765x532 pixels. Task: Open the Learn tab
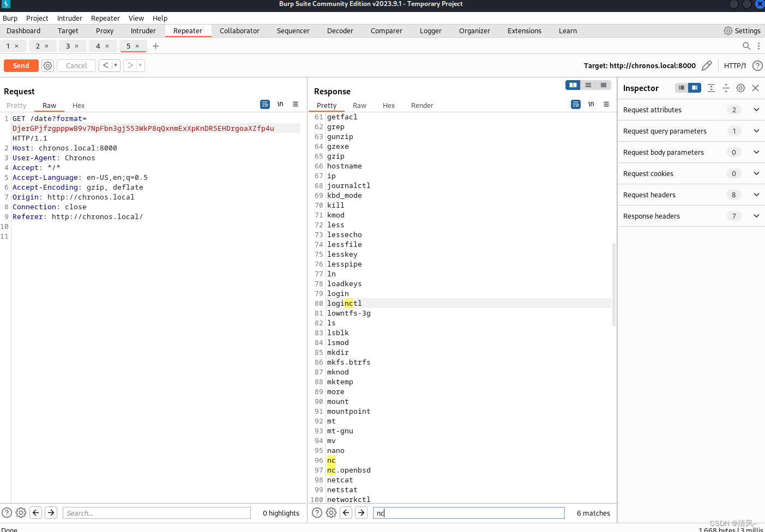568,31
